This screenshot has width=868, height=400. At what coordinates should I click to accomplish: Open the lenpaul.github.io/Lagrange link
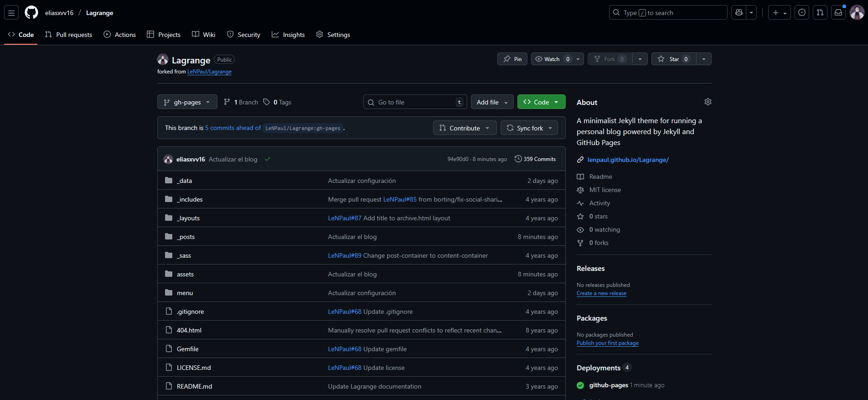628,160
